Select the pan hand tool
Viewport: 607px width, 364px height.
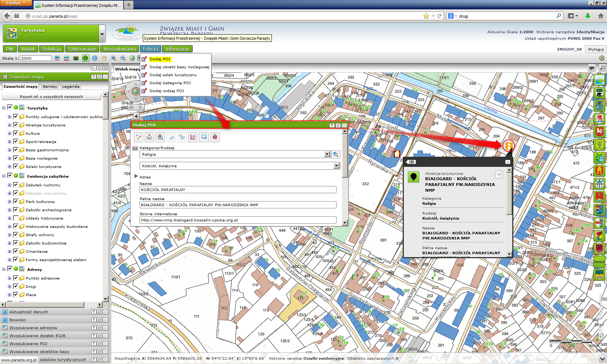[x=104, y=58]
